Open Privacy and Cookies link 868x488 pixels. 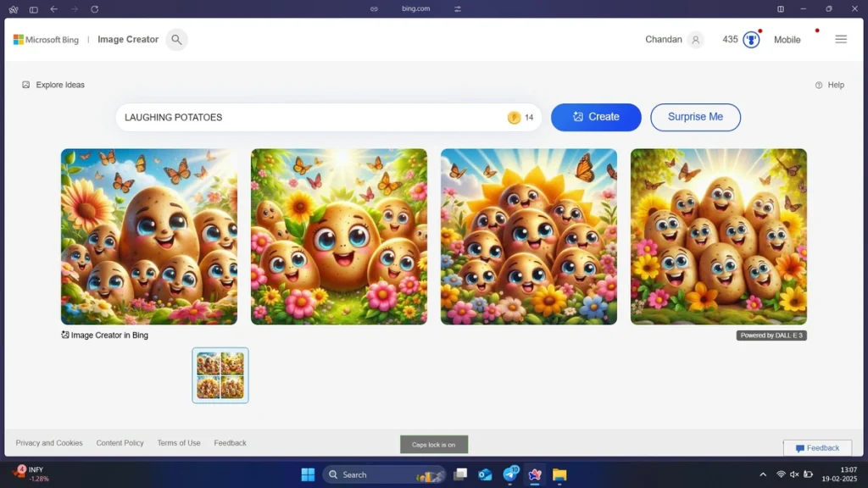(x=49, y=442)
